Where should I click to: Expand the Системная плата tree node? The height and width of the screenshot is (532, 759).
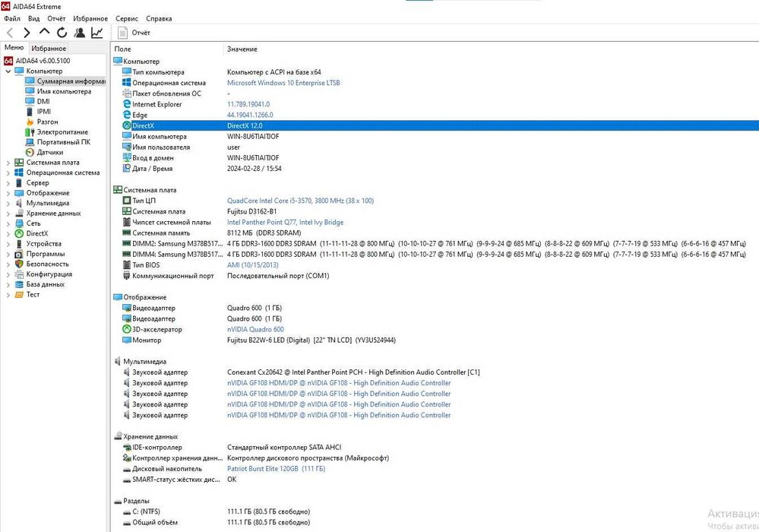coord(8,163)
